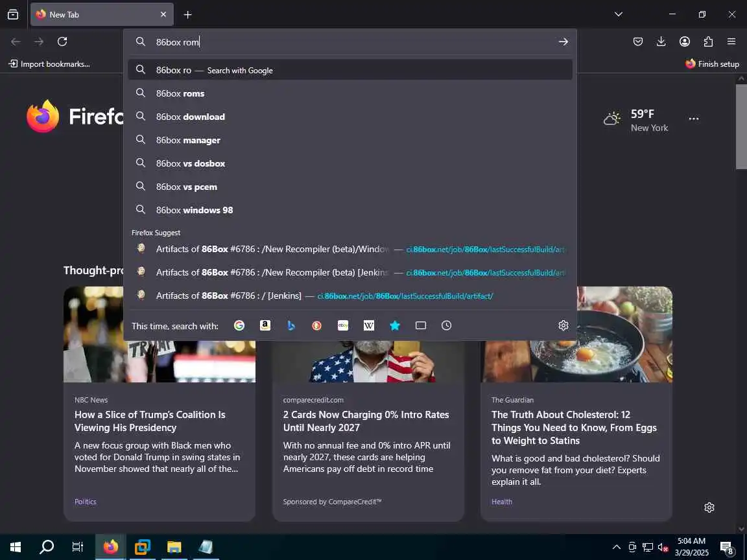Choose the '86box roms' suggestion
Image resolution: width=747 pixels, height=560 pixels.
pyautogui.click(x=350, y=93)
